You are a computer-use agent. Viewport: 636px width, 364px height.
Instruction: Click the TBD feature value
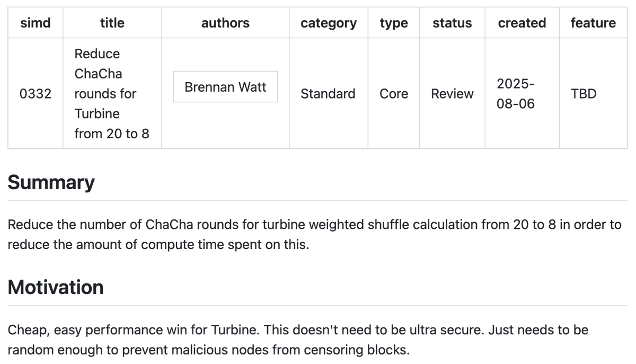tap(584, 94)
